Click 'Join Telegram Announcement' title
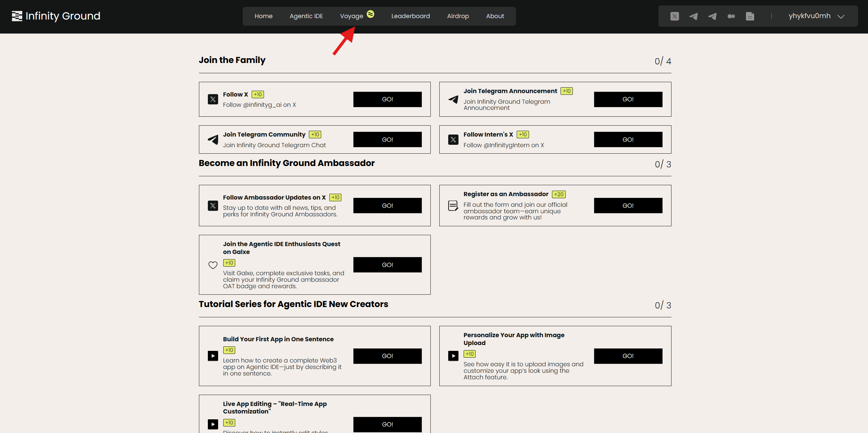868x433 pixels. (510, 91)
